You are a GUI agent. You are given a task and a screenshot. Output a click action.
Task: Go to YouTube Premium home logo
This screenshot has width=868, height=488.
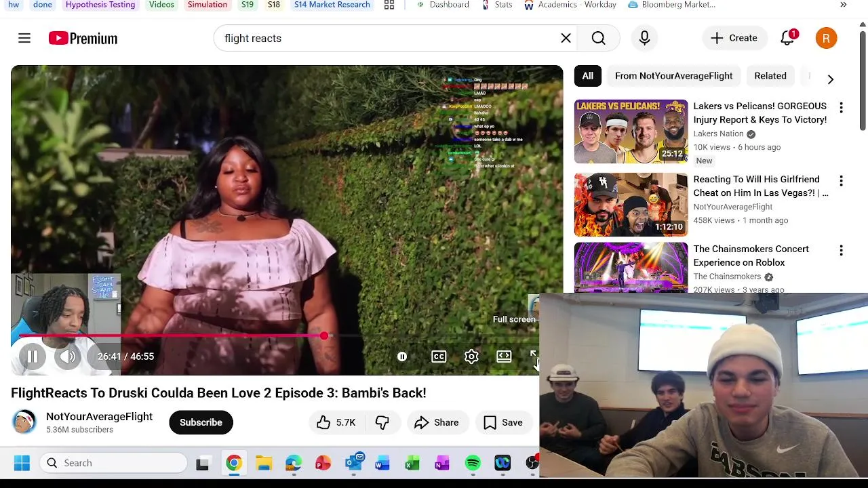click(x=83, y=39)
